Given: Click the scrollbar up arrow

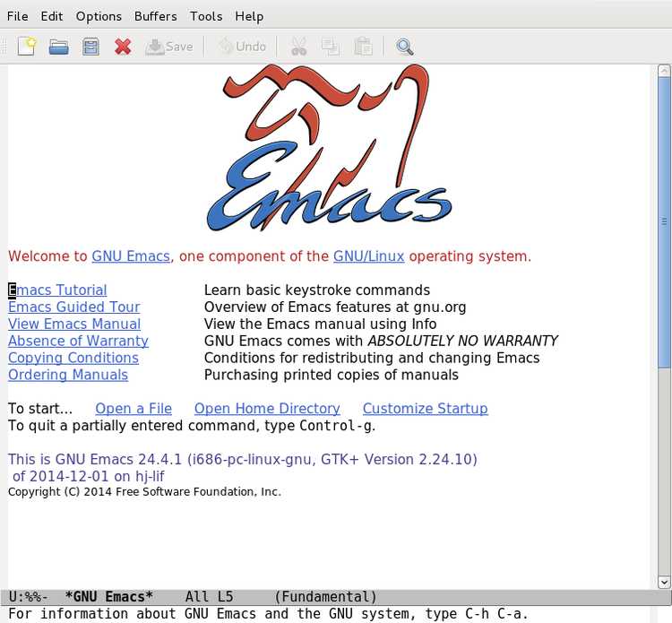Looking at the screenshot, I should [664, 70].
